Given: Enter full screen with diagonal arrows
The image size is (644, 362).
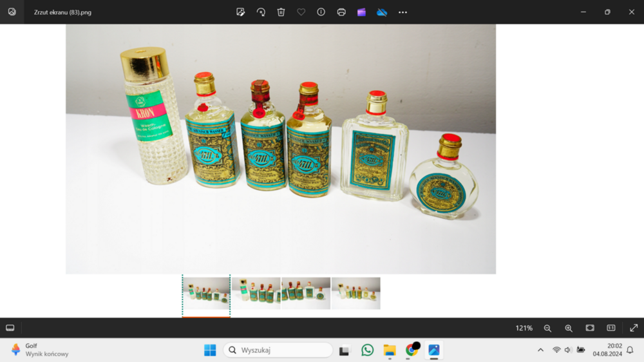Looking at the screenshot, I should tap(634, 328).
